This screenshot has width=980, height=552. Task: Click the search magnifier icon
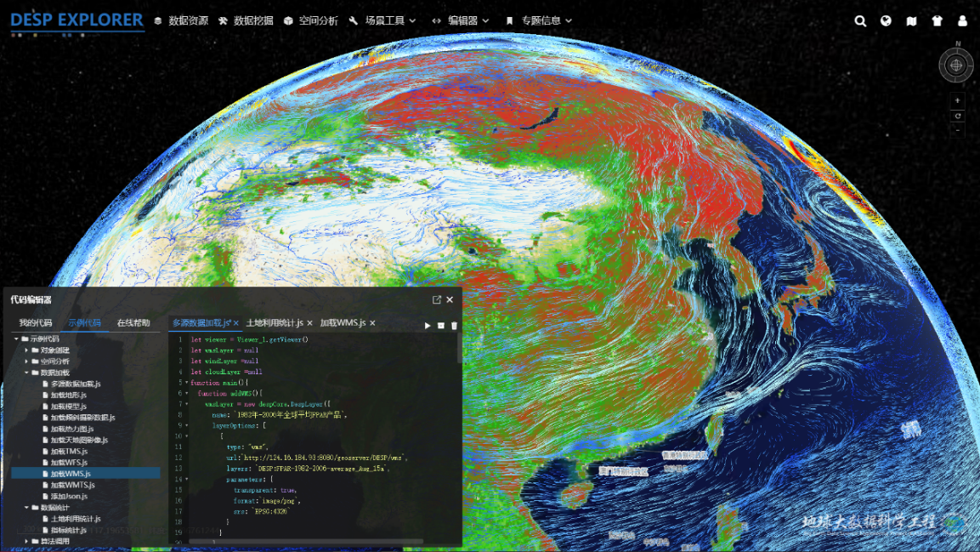pyautogui.click(x=860, y=21)
